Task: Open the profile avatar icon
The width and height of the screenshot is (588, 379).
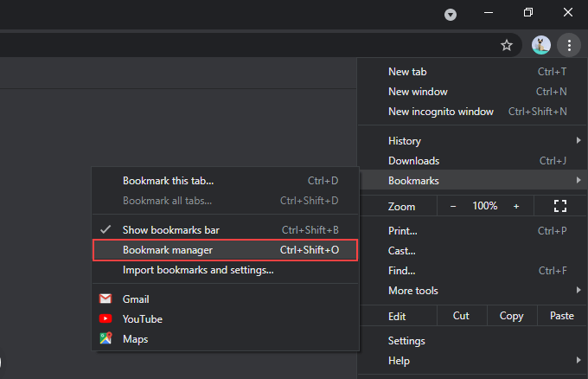Action: tap(540, 45)
